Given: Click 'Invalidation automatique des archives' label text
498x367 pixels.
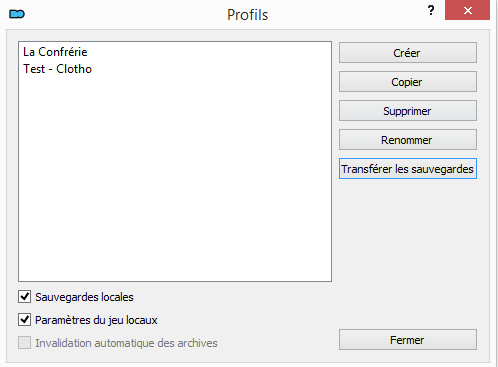Looking at the screenshot, I should point(126,343).
